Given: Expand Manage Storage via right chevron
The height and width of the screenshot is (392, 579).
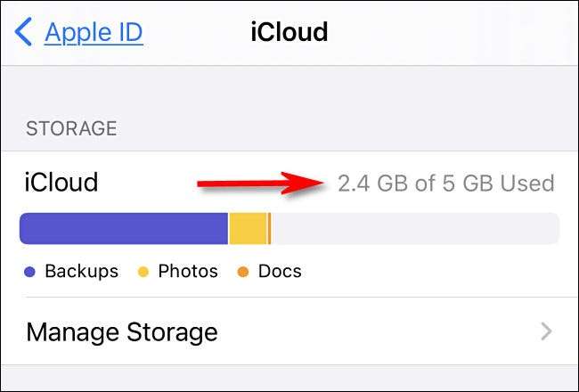Looking at the screenshot, I should (546, 332).
